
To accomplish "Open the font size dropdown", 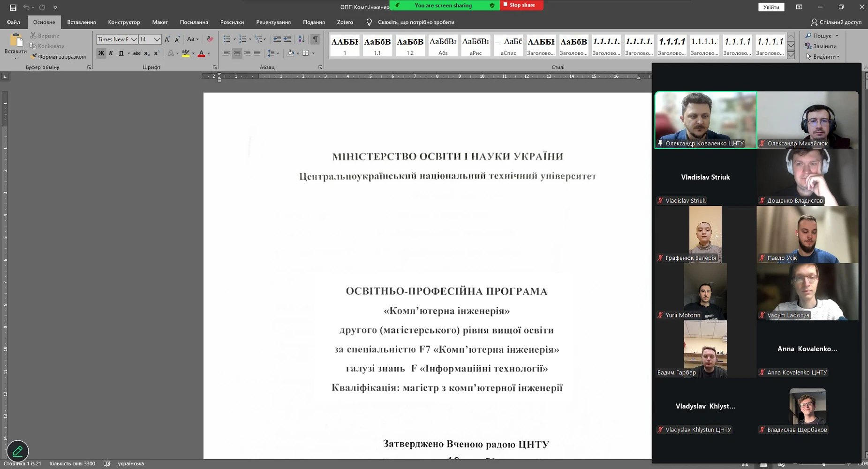I will coord(157,39).
